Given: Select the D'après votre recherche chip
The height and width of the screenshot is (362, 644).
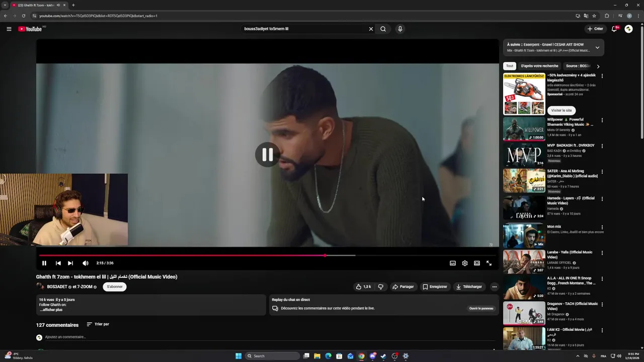Looking at the screenshot, I should point(539,66).
